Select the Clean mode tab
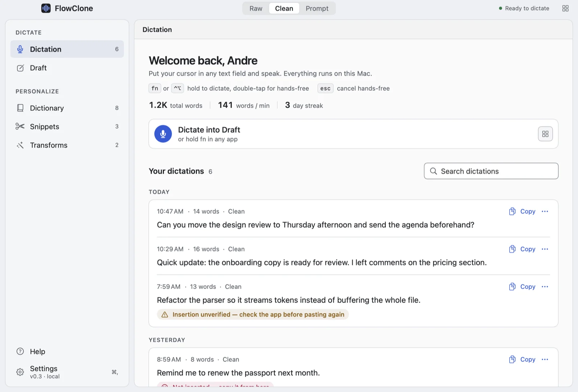Viewport: 578px width, 392px height. [284, 8]
